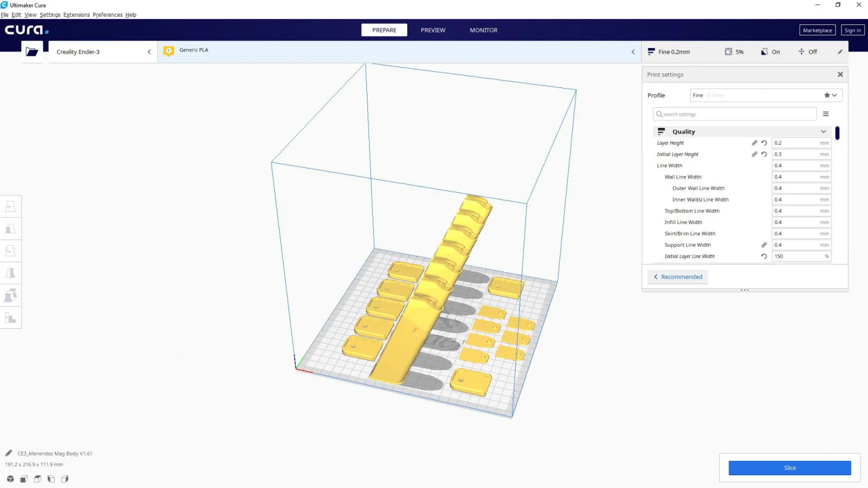Collapse the Quality settings section
The width and height of the screenshot is (868, 488).
(x=823, y=132)
